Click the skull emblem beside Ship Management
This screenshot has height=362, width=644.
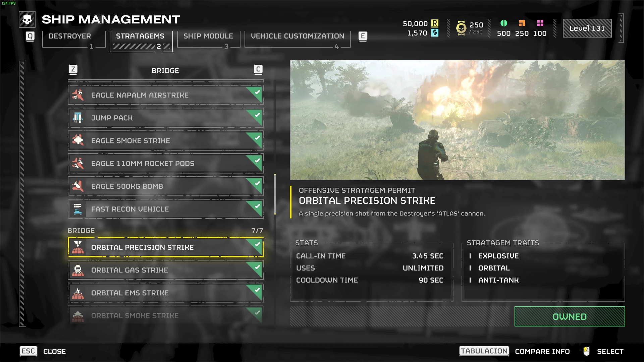click(27, 20)
